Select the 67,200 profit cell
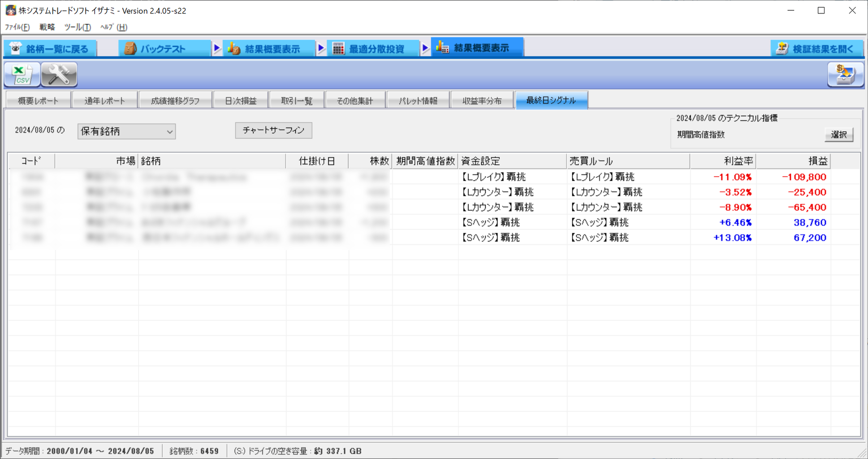 coord(794,238)
